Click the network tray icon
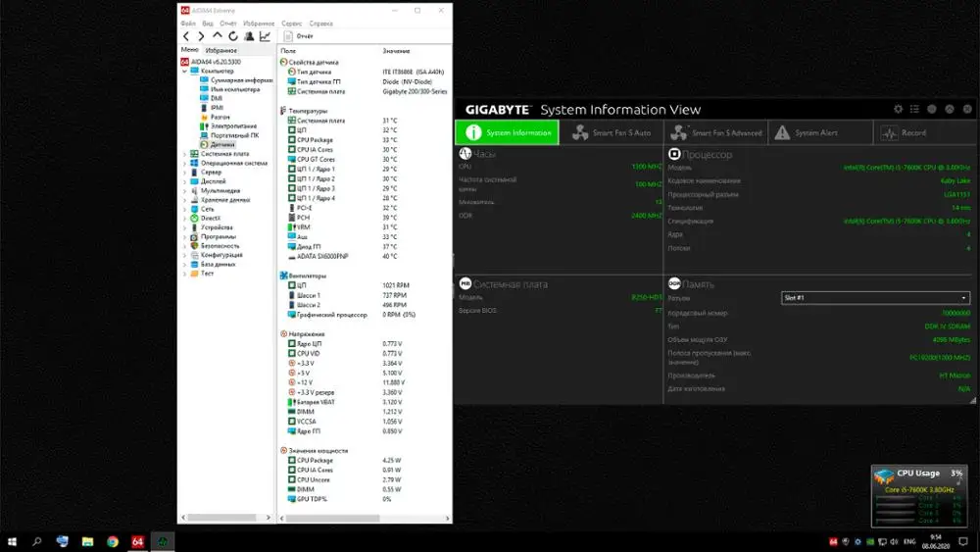Viewport: 980px width, 552px height. click(x=883, y=541)
